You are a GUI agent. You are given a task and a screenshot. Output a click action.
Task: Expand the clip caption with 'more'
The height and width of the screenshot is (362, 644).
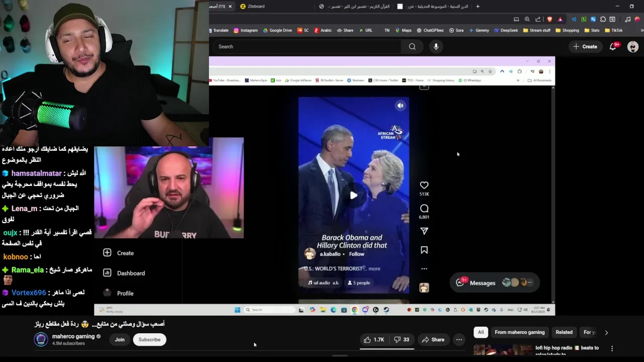[374, 268]
